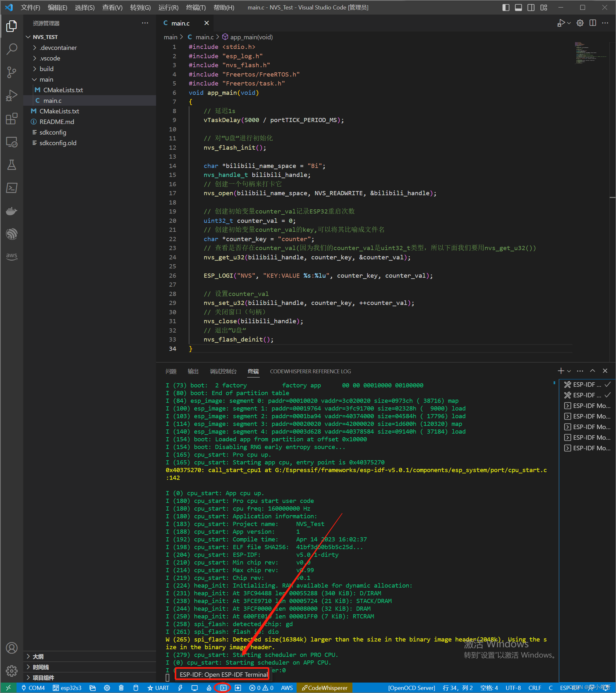Open the Run and Debug view
Viewport: 616px width, 693px height.
click(x=11, y=95)
